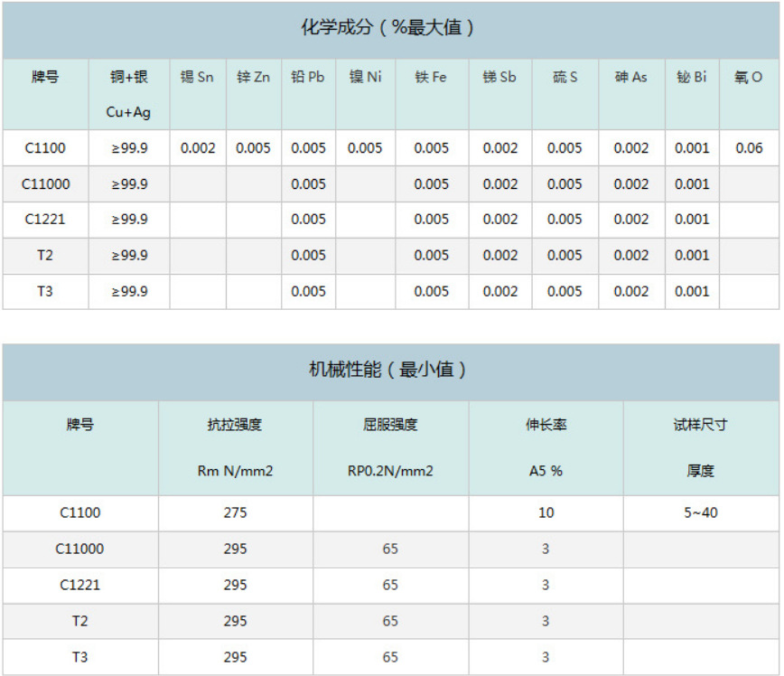
Task: Click the Fe value 0.005 in C1221 row
Action: point(432,220)
